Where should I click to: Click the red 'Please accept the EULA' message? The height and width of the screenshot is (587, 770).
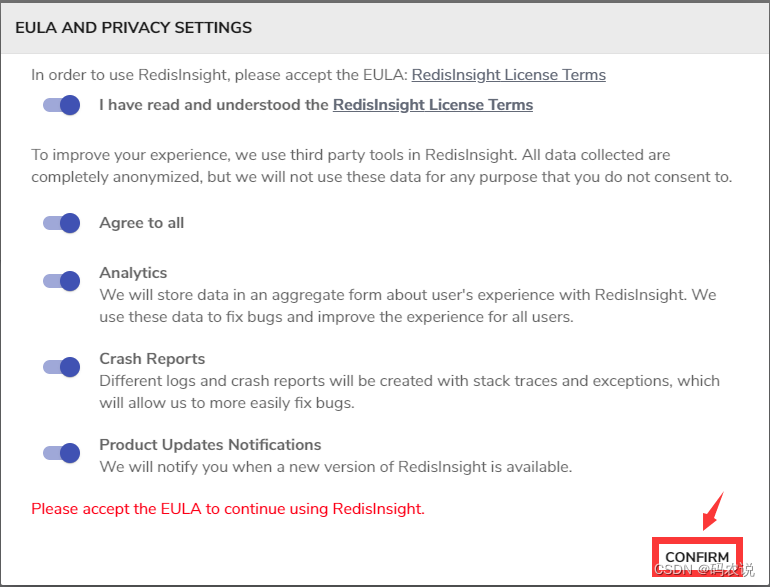[228, 509]
